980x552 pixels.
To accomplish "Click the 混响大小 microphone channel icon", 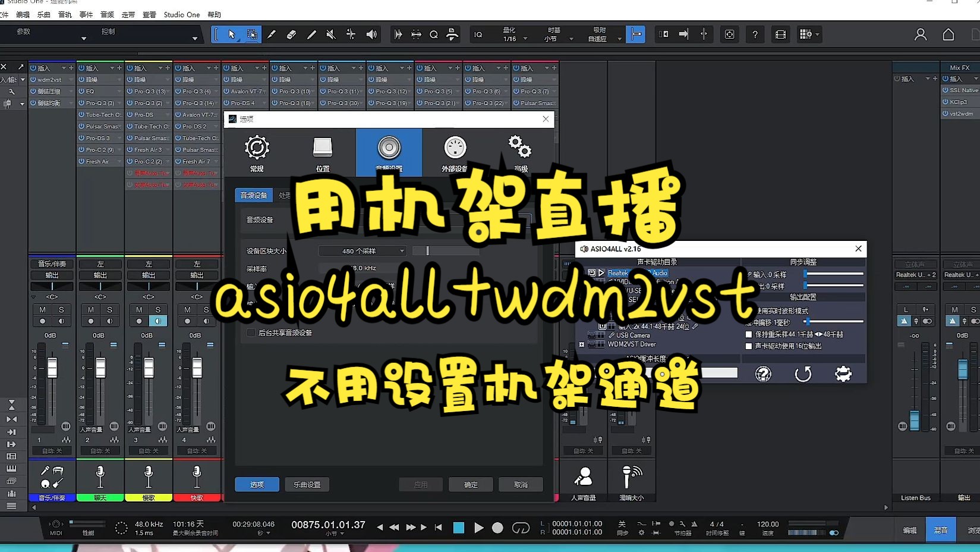I will [631, 476].
